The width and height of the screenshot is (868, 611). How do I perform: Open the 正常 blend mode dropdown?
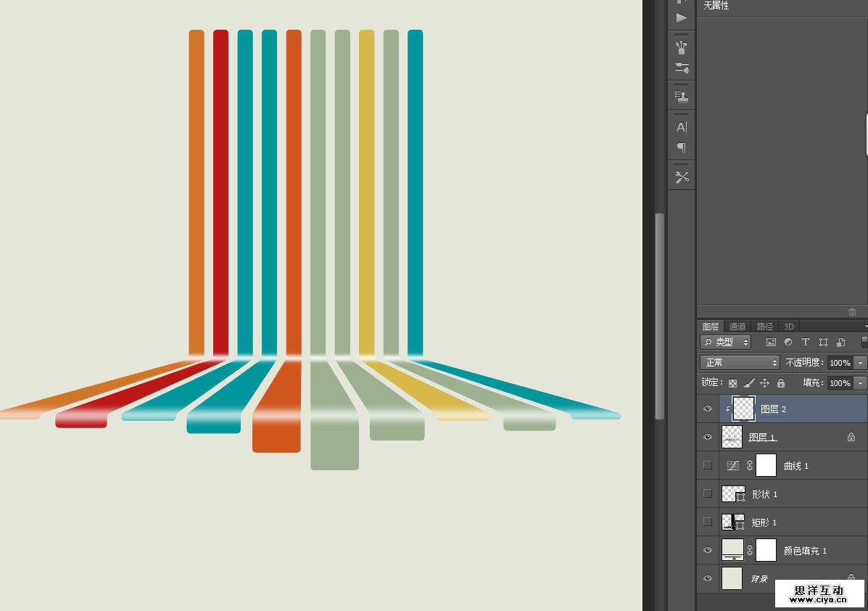click(739, 362)
